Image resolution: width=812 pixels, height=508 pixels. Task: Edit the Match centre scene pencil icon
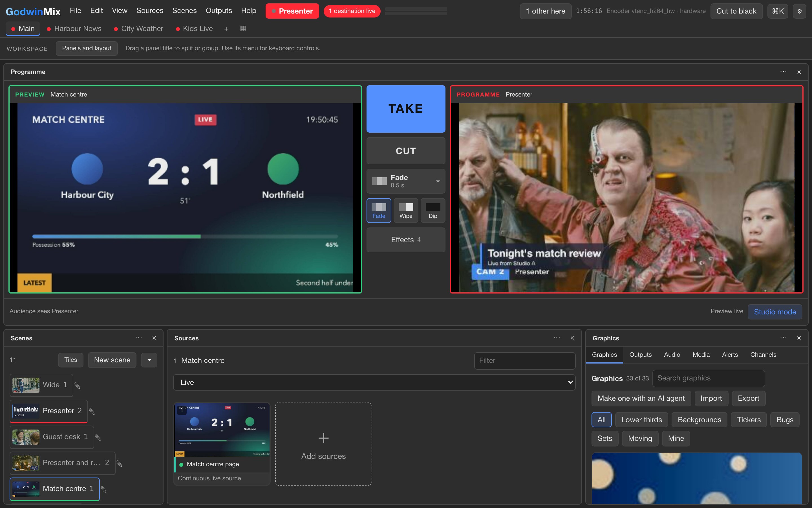pos(104,490)
